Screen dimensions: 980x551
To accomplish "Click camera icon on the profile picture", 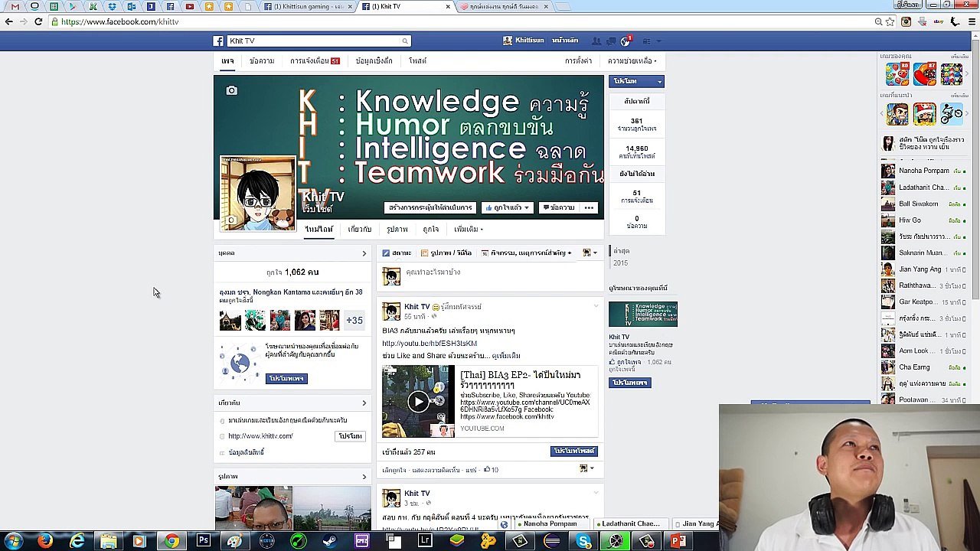I will [230, 220].
